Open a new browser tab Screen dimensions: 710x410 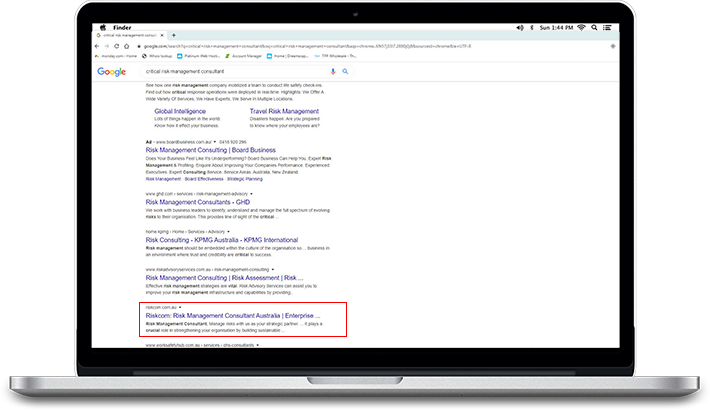pos(173,35)
